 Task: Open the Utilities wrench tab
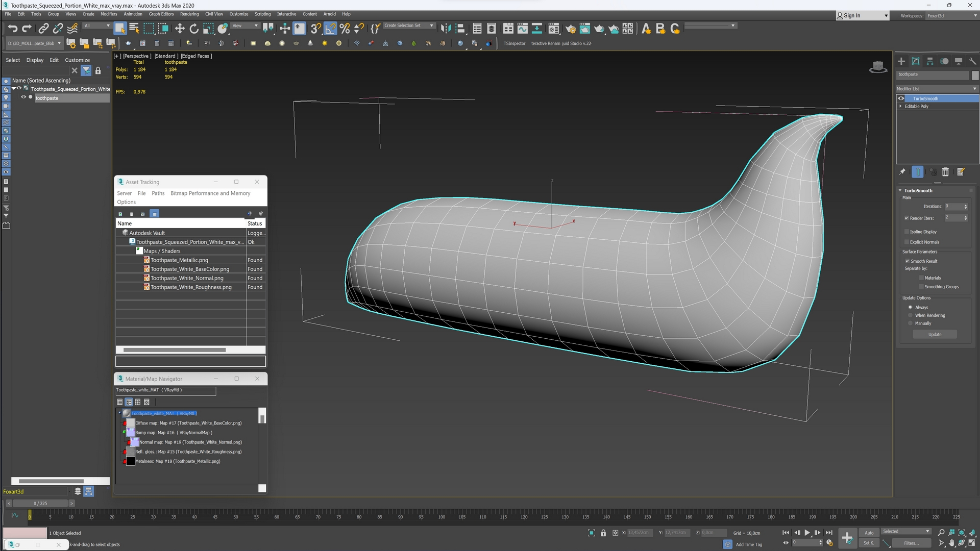point(973,61)
